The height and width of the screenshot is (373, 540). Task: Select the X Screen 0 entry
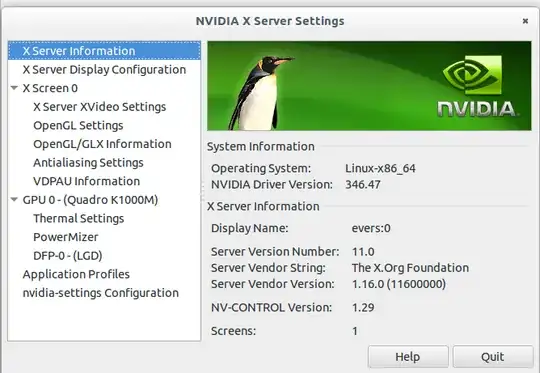[50, 88]
